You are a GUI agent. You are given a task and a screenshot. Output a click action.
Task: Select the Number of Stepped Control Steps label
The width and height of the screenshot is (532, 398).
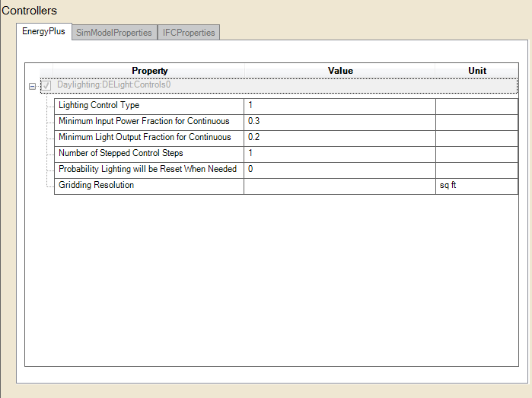point(120,154)
